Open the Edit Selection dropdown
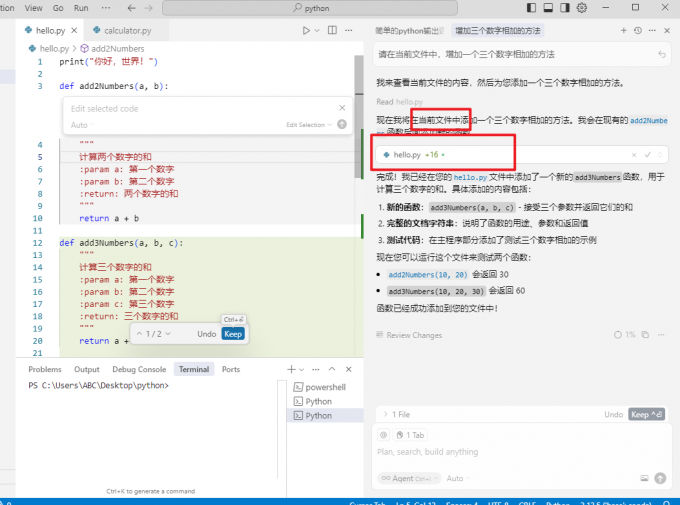 tap(307, 125)
